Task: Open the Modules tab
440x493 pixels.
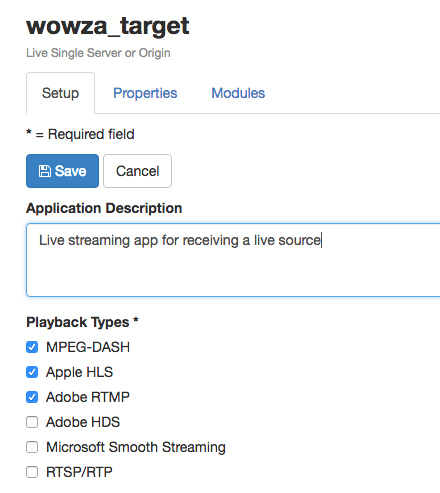Action: tap(238, 93)
